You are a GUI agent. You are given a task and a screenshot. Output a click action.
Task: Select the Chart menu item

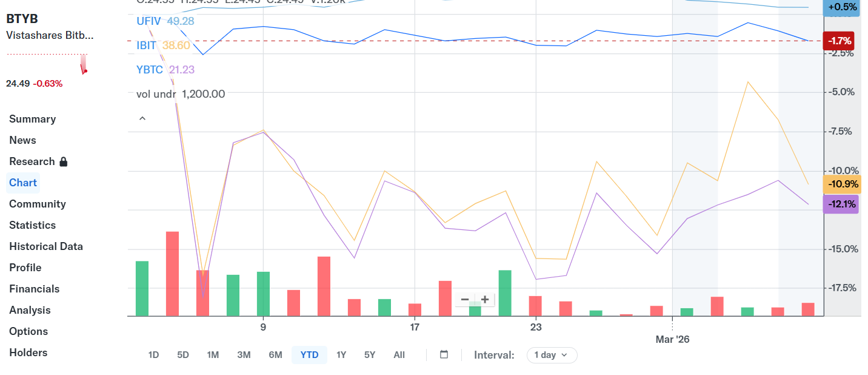pos(23,183)
